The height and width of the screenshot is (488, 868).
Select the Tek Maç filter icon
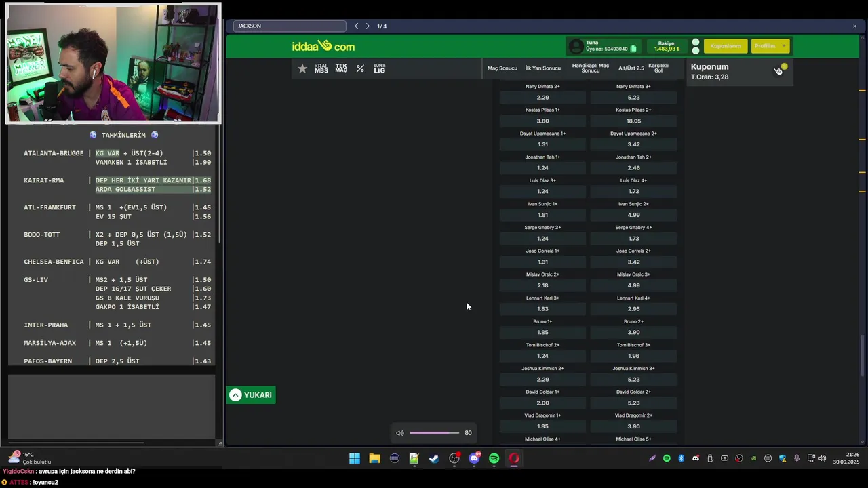[341, 68]
